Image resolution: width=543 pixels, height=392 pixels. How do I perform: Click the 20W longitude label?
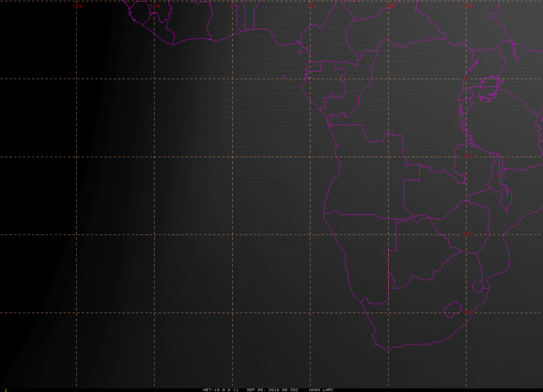point(78,6)
